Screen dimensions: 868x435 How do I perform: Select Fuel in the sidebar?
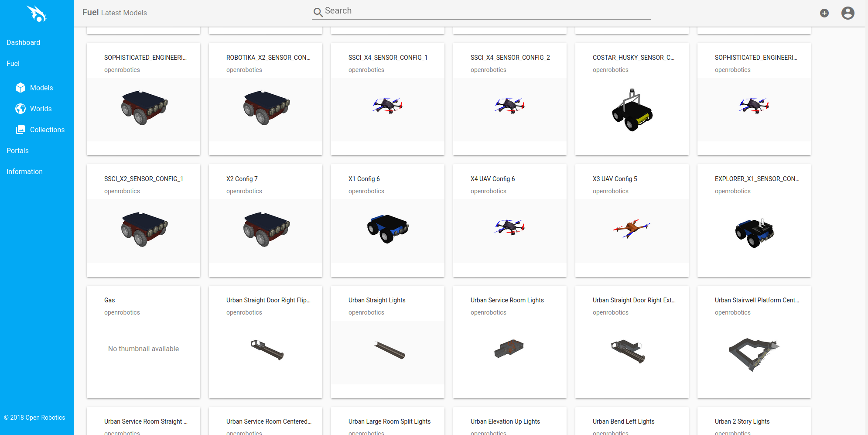point(13,63)
